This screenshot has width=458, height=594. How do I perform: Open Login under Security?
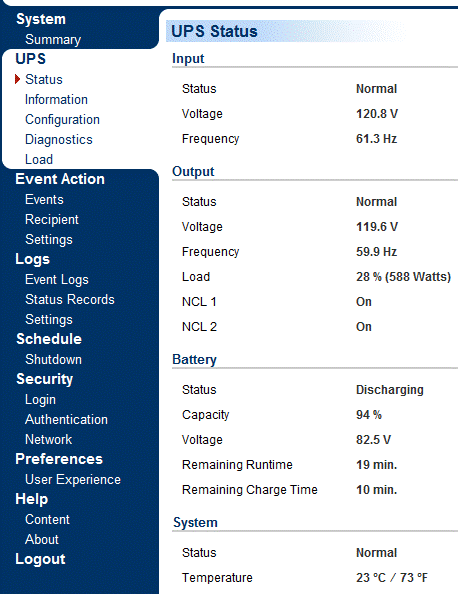click(x=41, y=399)
